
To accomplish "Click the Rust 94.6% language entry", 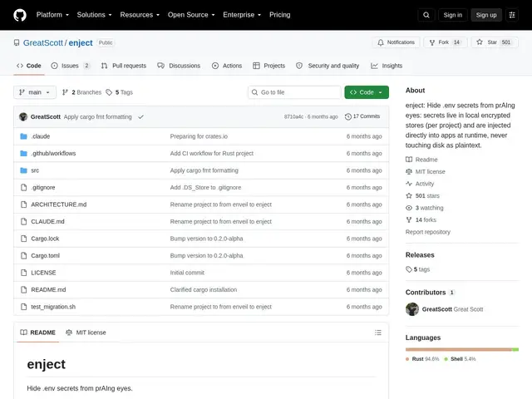I will [x=422, y=359].
